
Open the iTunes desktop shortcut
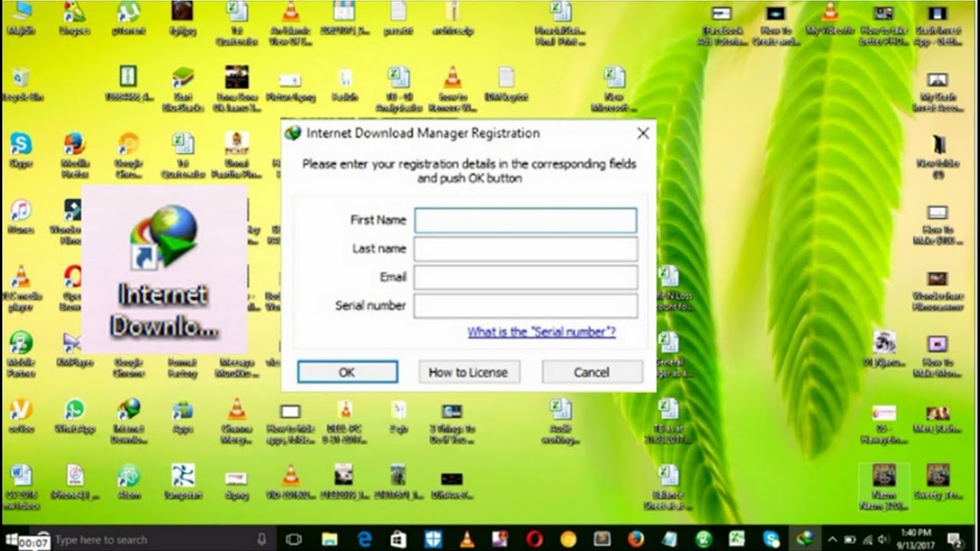[21, 216]
